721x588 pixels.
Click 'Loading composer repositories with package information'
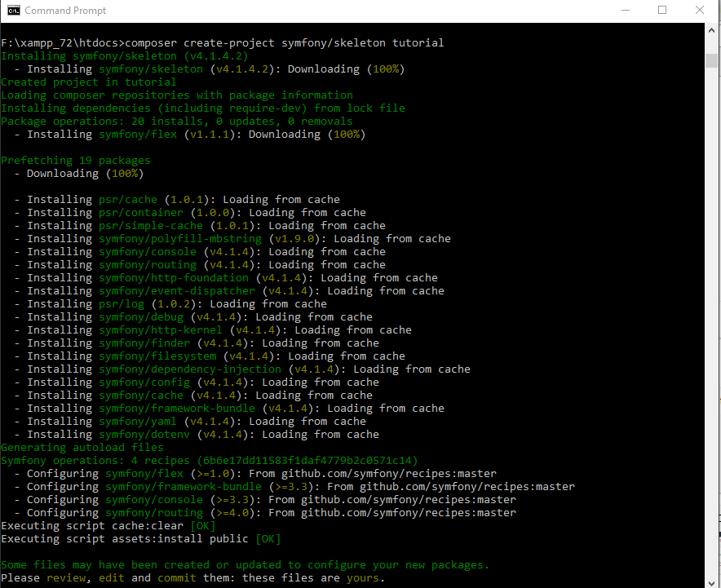click(x=176, y=95)
